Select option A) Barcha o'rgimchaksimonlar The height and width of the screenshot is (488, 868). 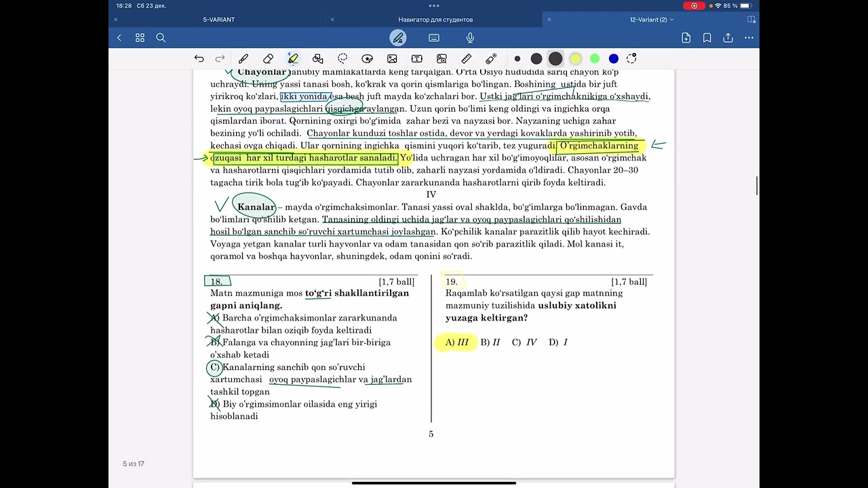pos(304,324)
